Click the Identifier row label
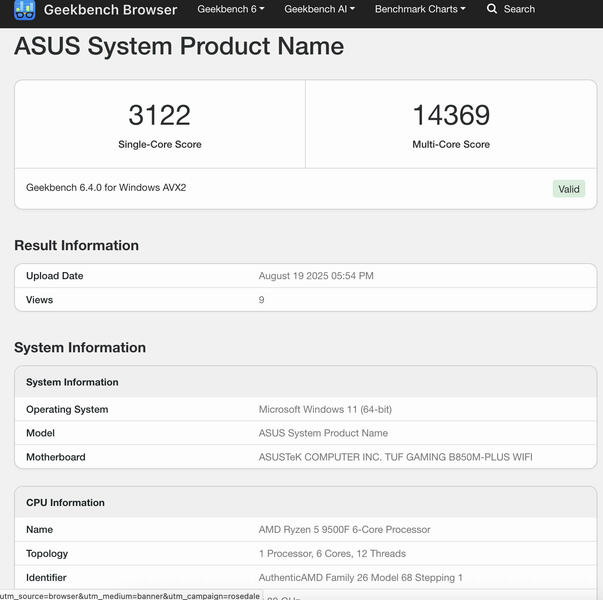Viewport: 603px width, 600px height. pyautogui.click(x=46, y=578)
